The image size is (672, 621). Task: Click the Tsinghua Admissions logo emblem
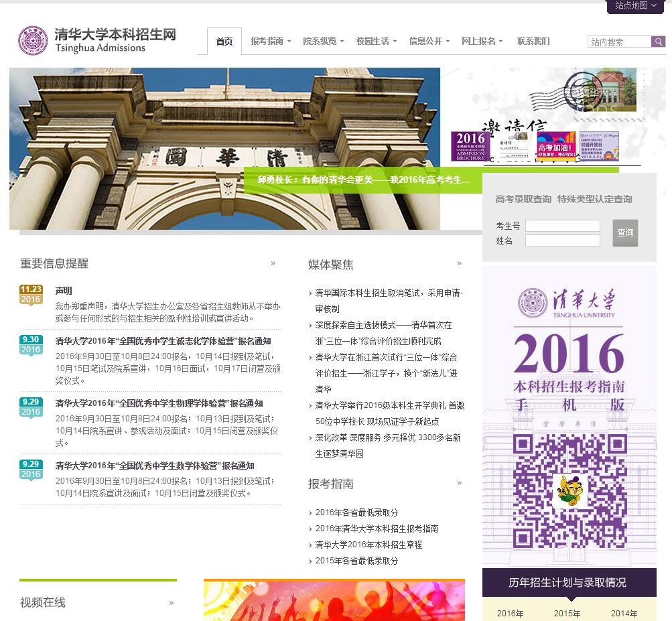(33, 41)
